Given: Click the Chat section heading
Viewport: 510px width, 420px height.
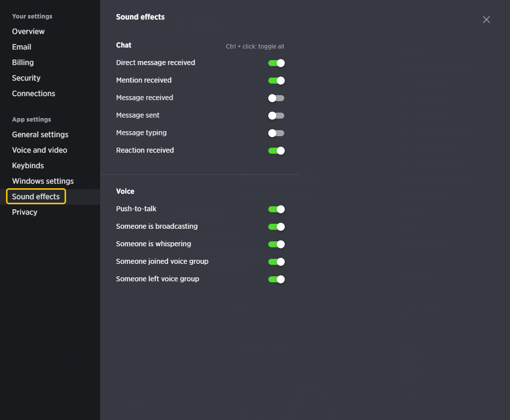Looking at the screenshot, I should 124,45.
